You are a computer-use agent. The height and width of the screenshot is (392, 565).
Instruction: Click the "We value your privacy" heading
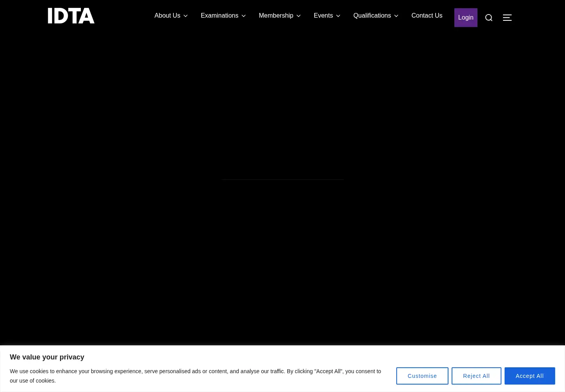click(x=47, y=357)
